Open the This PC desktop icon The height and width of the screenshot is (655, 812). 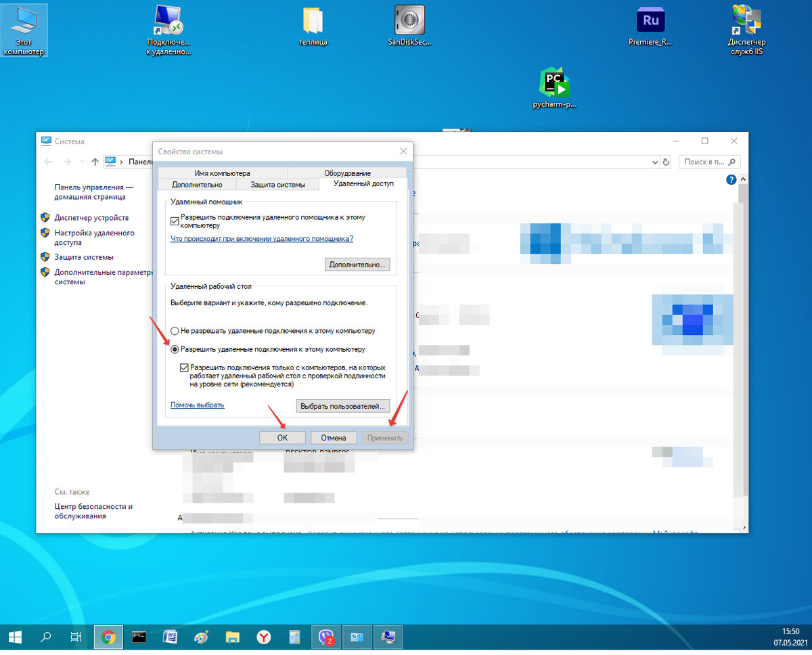24,30
